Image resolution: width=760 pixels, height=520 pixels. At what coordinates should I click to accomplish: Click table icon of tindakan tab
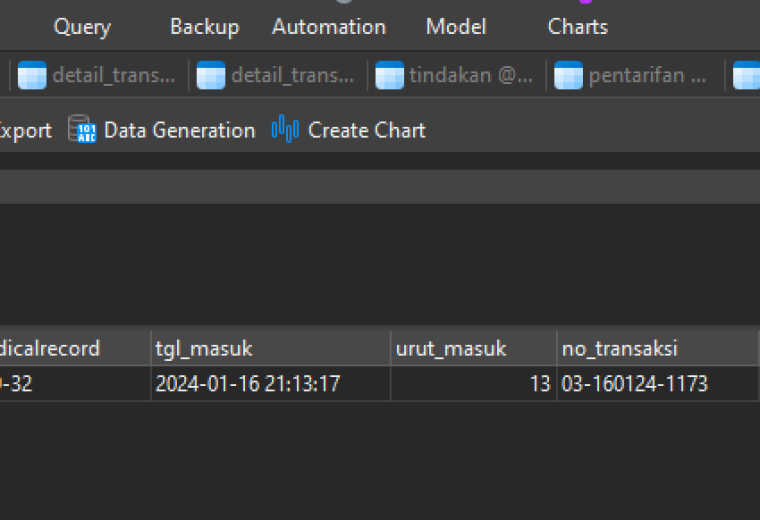(x=390, y=75)
